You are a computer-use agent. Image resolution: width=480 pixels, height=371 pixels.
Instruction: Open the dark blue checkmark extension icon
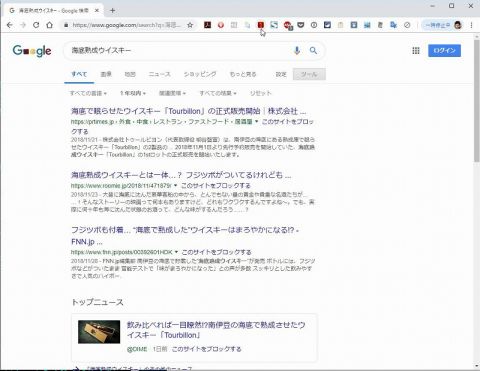tap(327, 25)
